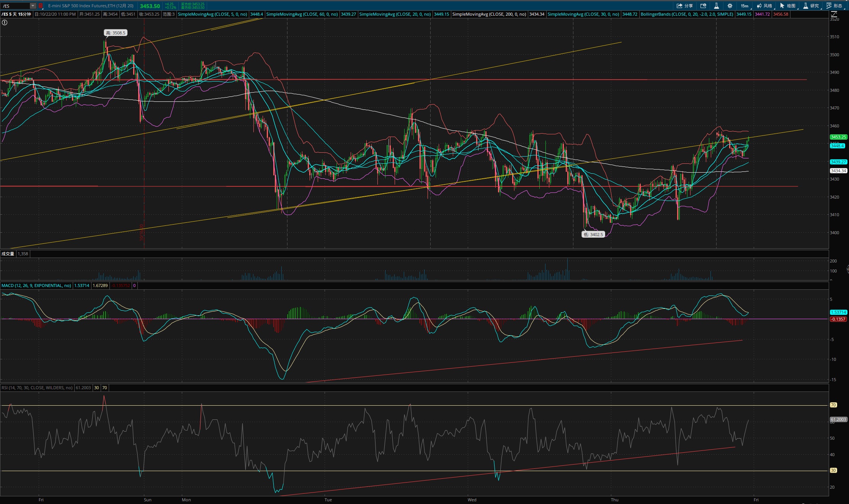Click the price axis scaling icon

pyautogui.click(x=834, y=14)
